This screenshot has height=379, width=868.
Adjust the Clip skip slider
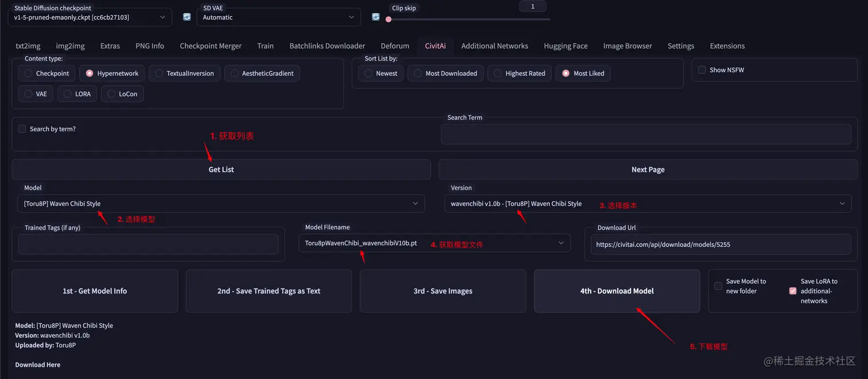point(468,20)
